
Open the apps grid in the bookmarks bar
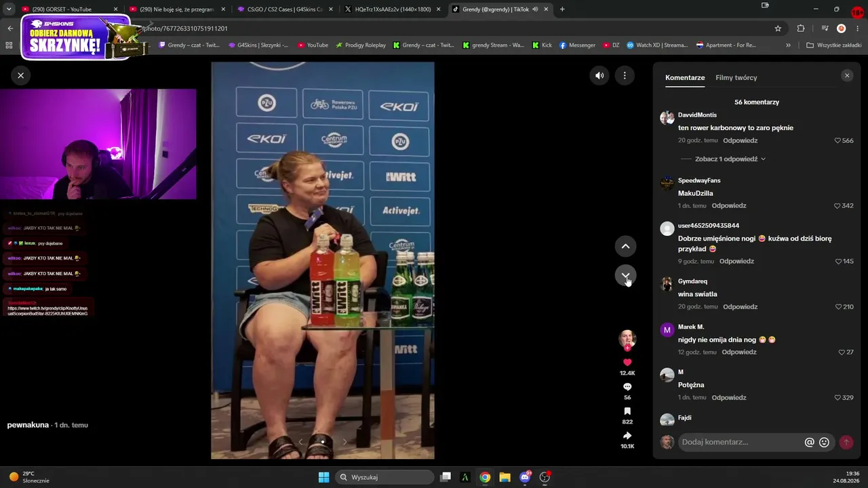click(x=9, y=45)
